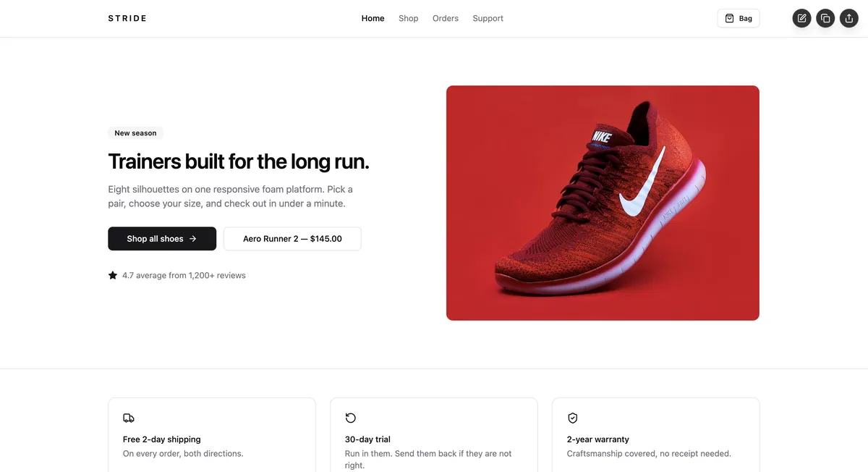Click the headline Trainers built for the long run
The width and height of the screenshot is (868, 472).
[239, 161]
